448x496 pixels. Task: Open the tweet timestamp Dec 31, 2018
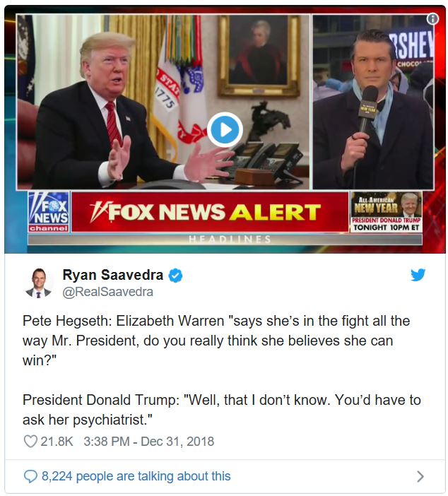tap(148, 442)
